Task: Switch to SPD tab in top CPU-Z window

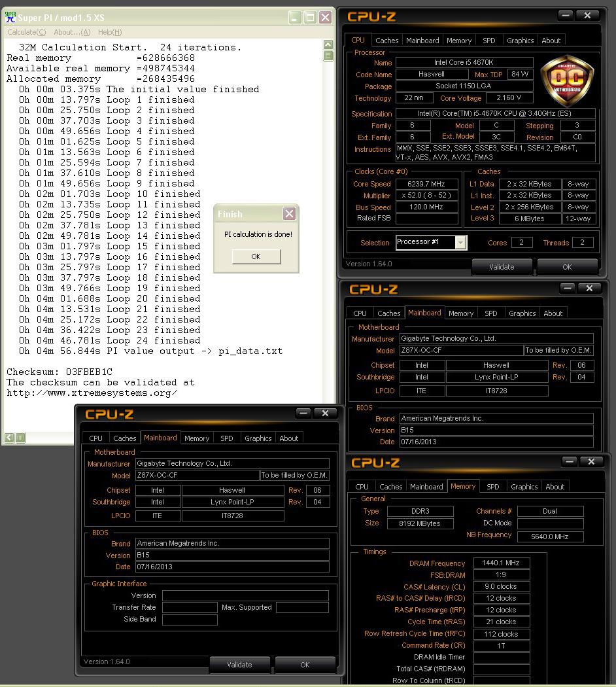Action: click(489, 41)
